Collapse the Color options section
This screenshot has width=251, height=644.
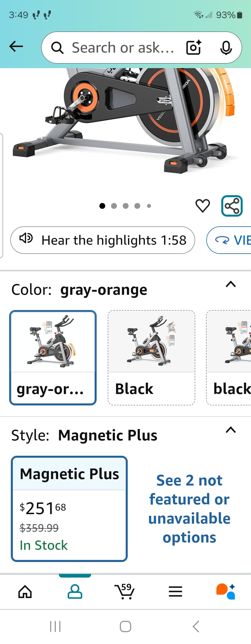[x=231, y=284]
